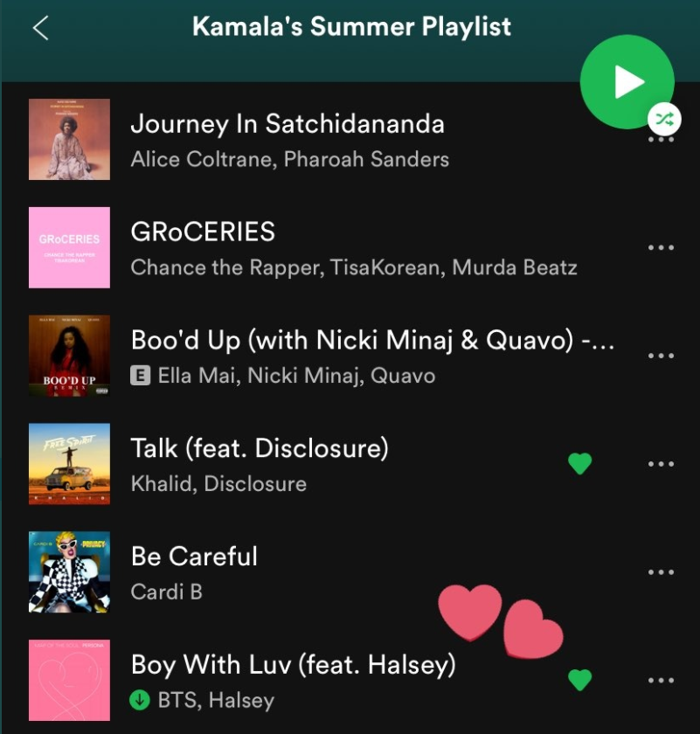Unlike Boy With Luv via green heart

click(x=579, y=680)
